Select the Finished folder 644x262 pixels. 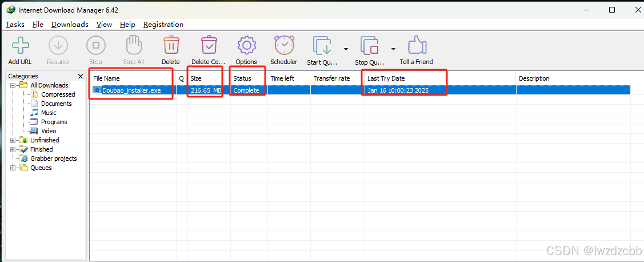pyautogui.click(x=42, y=149)
